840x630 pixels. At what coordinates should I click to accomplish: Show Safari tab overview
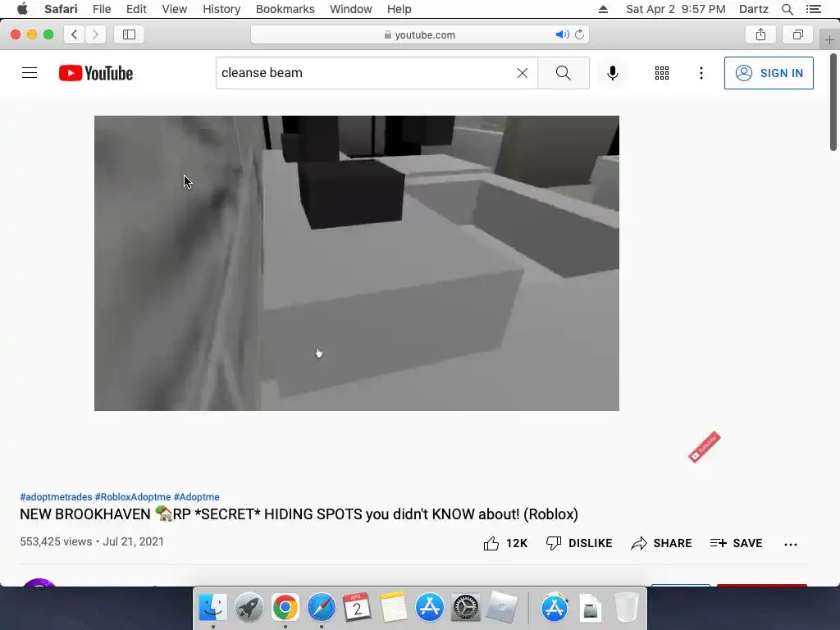coord(798,34)
